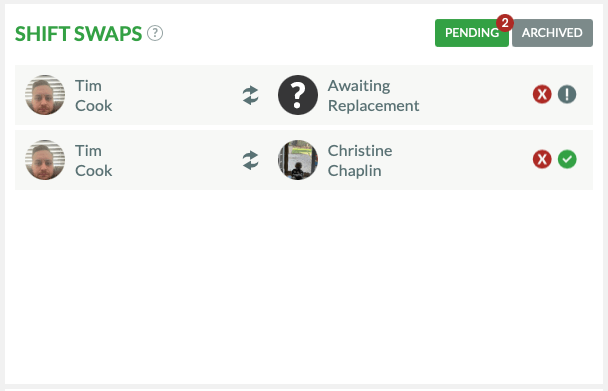The image size is (608, 391).
Task: Click the Awaiting Replacement label
Action: point(373,95)
